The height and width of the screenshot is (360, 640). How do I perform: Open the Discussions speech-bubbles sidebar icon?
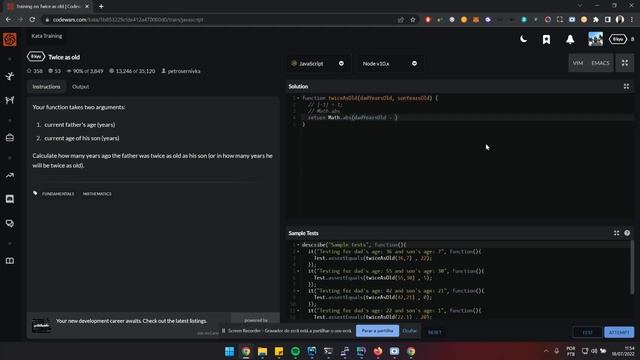[10, 223]
